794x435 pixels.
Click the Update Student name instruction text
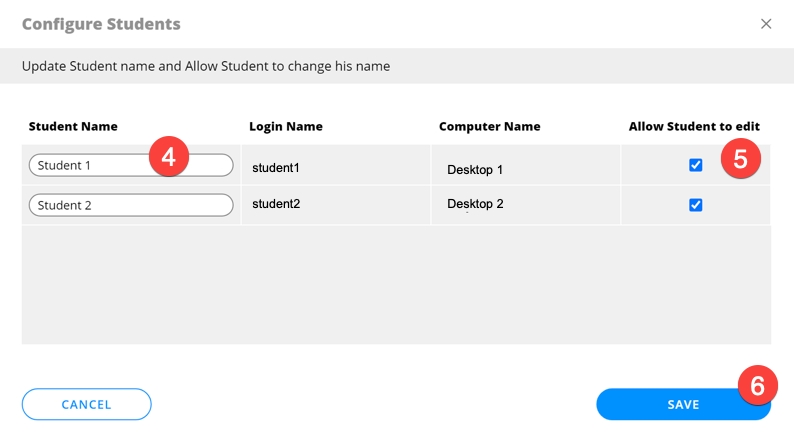pyautogui.click(x=206, y=66)
